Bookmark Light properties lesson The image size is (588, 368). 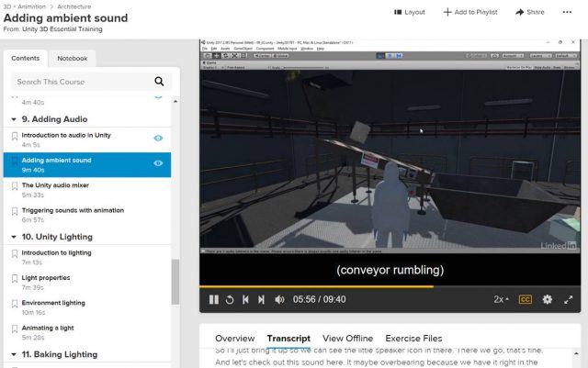[15, 278]
